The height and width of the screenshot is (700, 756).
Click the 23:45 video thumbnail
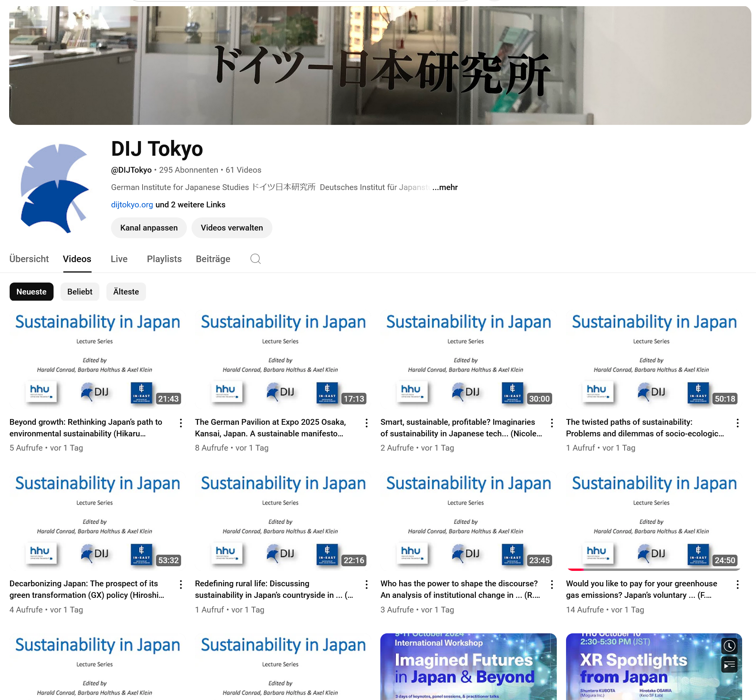pos(469,520)
